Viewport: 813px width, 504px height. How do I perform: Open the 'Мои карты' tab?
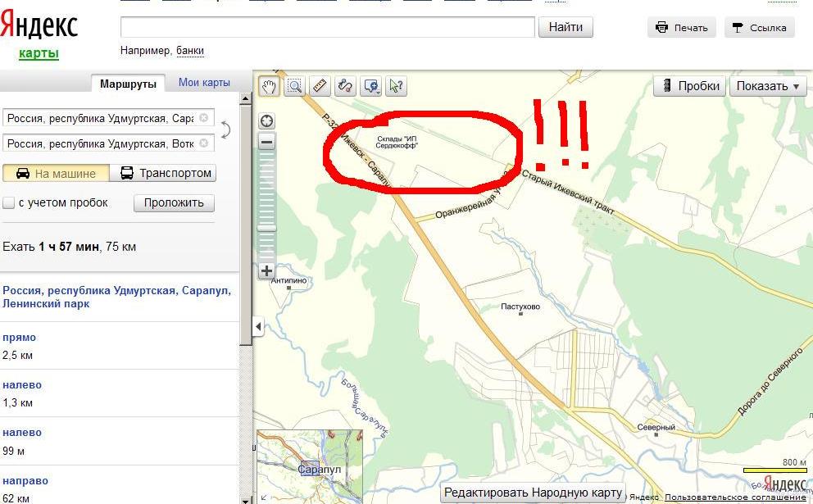point(204,83)
